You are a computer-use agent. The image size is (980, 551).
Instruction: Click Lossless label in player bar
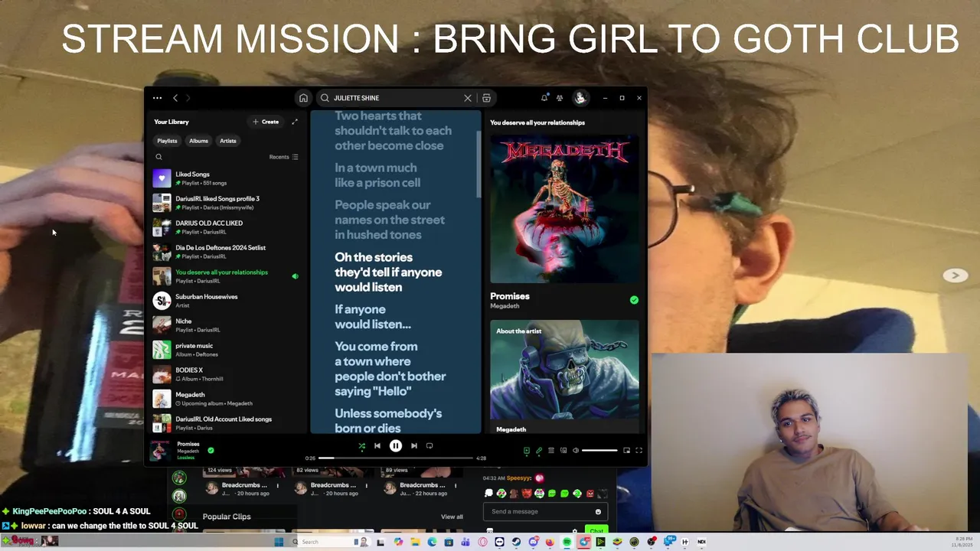click(186, 458)
